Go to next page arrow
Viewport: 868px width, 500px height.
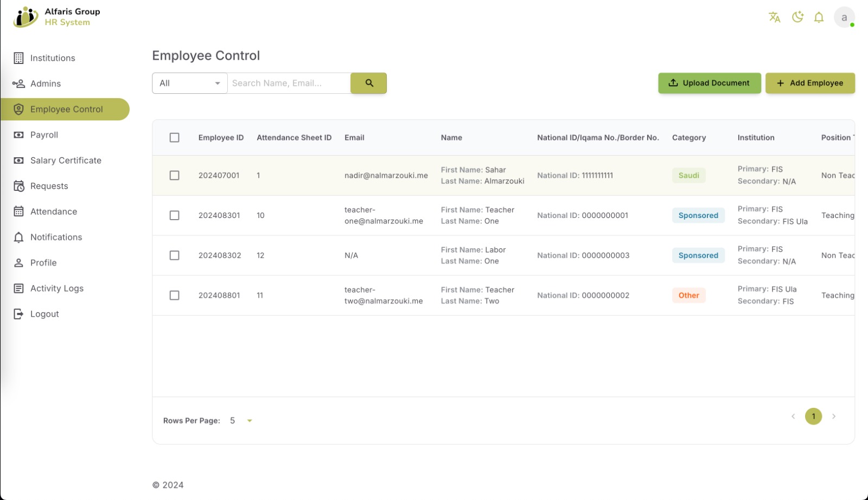click(x=833, y=416)
